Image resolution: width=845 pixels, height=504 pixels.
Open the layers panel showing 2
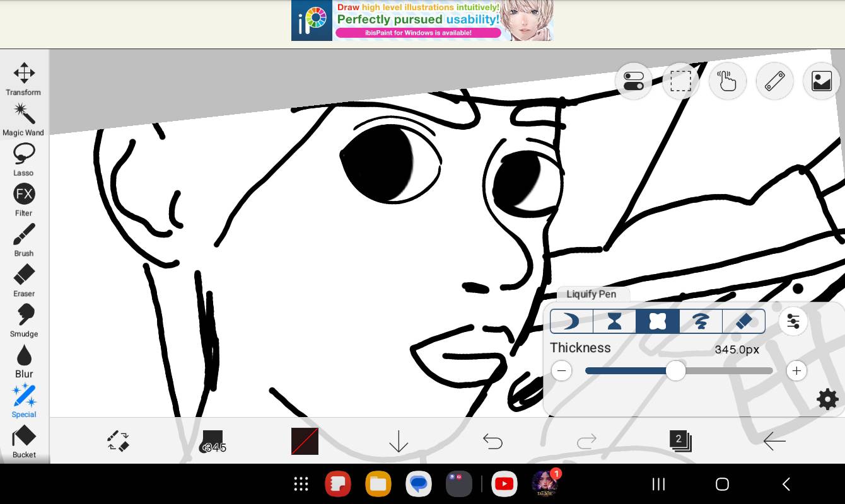pyautogui.click(x=680, y=441)
